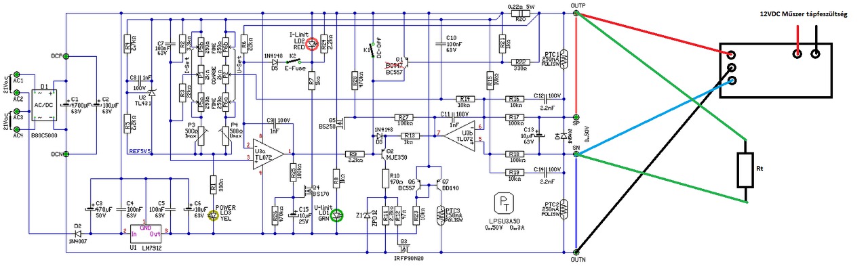Click the red terminal on meter box
The width and height of the screenshot is (868, 279).
tap(731, 56)
